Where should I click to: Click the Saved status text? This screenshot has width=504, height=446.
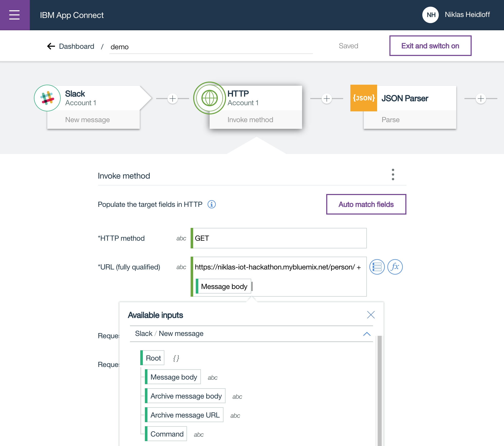point(348,46)
